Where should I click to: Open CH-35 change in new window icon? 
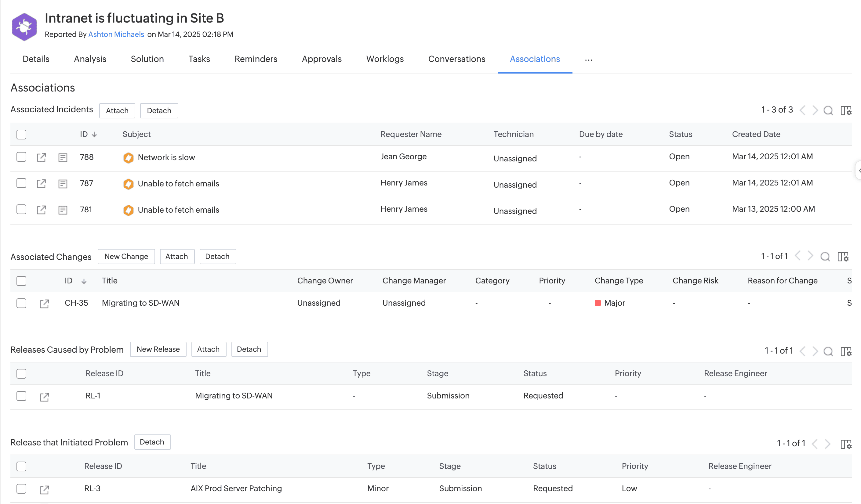pyautogui.click(x=44, y=303)
